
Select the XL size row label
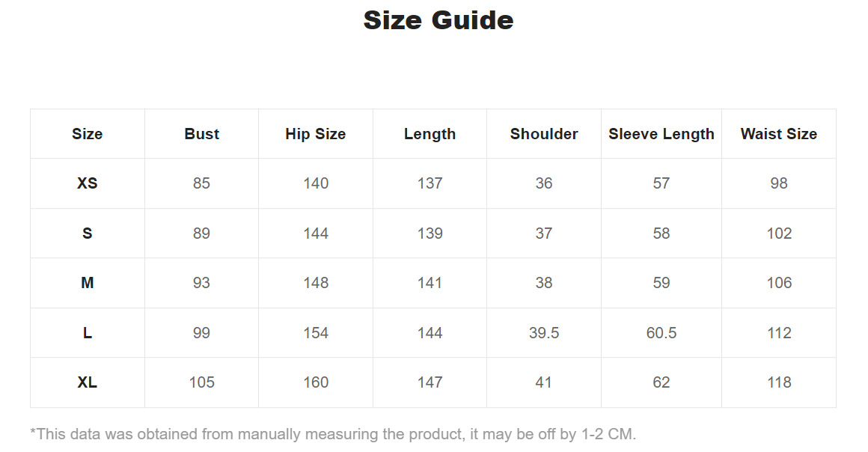[x=88, y=382]
